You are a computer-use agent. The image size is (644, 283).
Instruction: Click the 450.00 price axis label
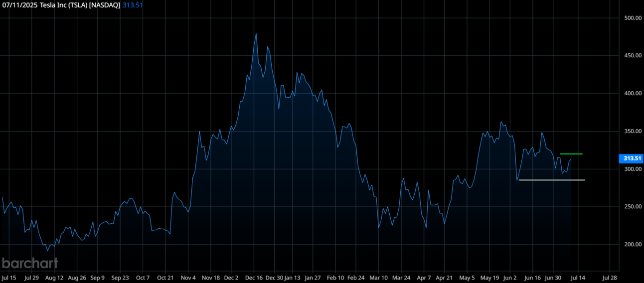(633, 56)
